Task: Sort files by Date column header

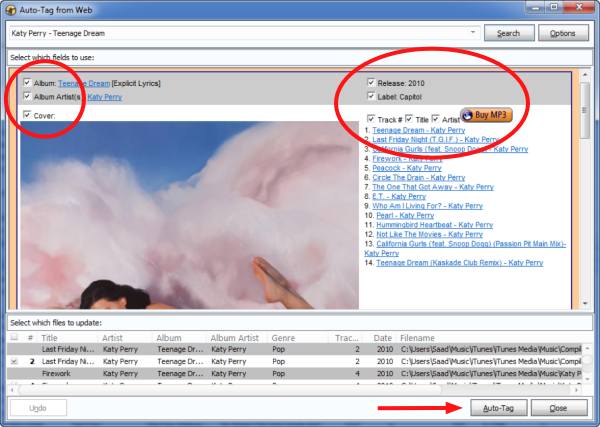Action: [382, 338]
